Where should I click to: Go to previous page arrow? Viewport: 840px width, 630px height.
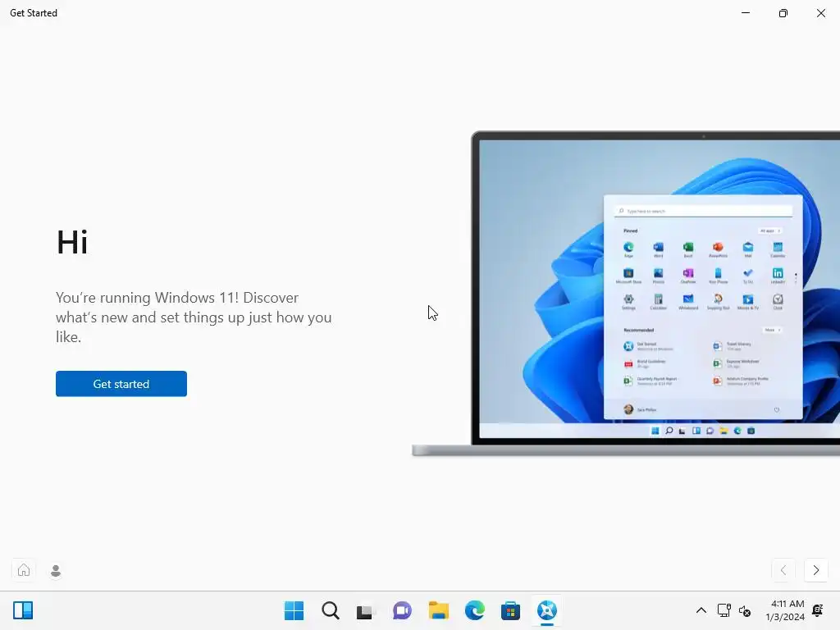[x=783, y=570]
